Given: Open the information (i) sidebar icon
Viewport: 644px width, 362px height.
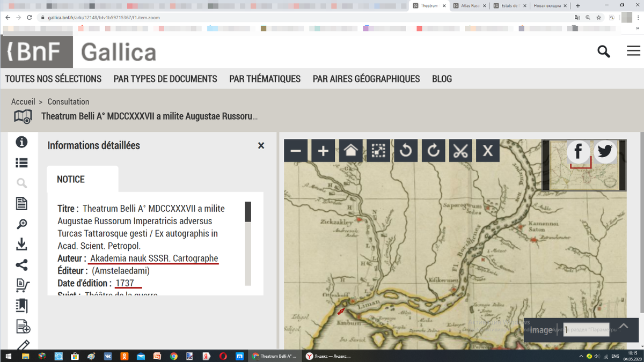Looking at the screenshot, I should click(x=21, y=142).
